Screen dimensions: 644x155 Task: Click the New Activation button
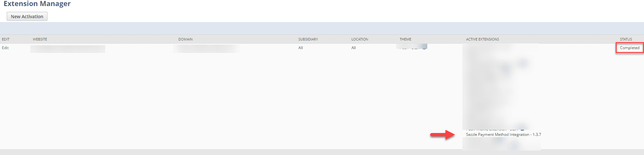pos(27,17)
